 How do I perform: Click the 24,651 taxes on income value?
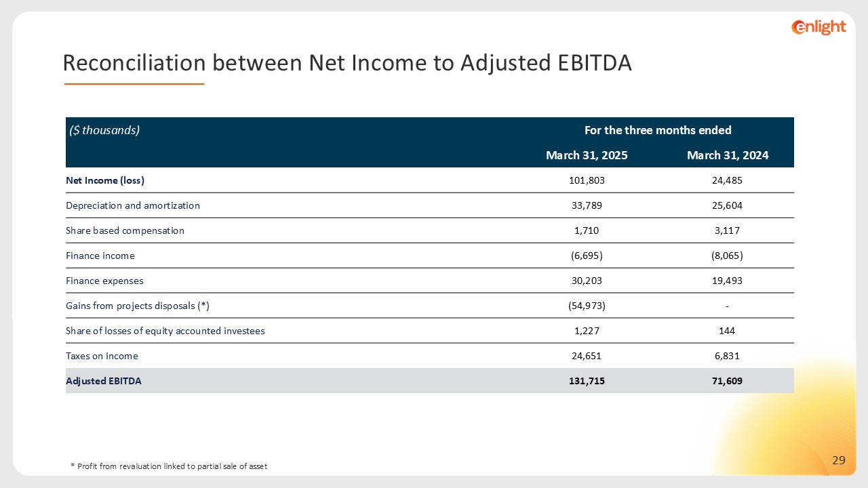point(587,356)
